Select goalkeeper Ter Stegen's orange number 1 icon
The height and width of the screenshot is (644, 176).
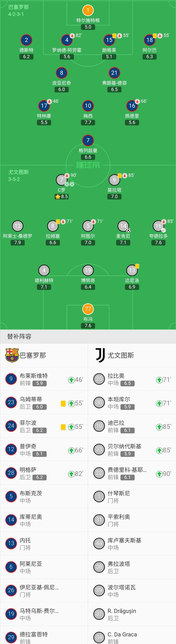(88, 10)
